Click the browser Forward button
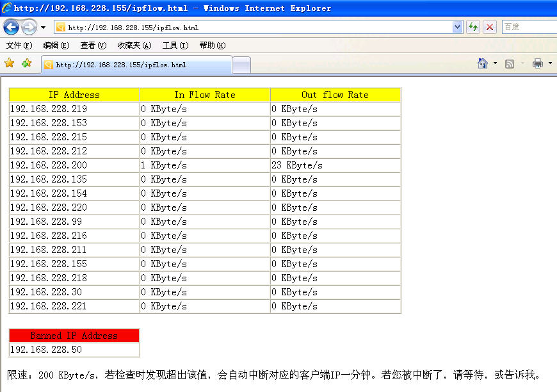Image resolution: width=557 pixels, height=392 pixels. pyautogui.click(x=29, y=28)
